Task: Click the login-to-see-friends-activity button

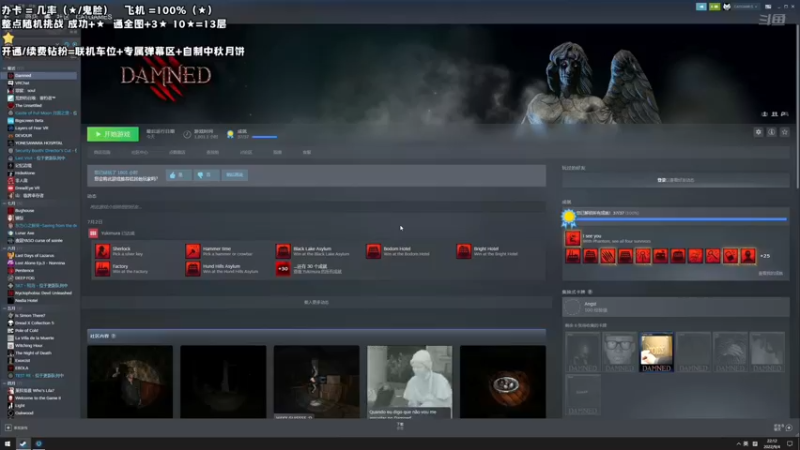Action: (676, 180)
